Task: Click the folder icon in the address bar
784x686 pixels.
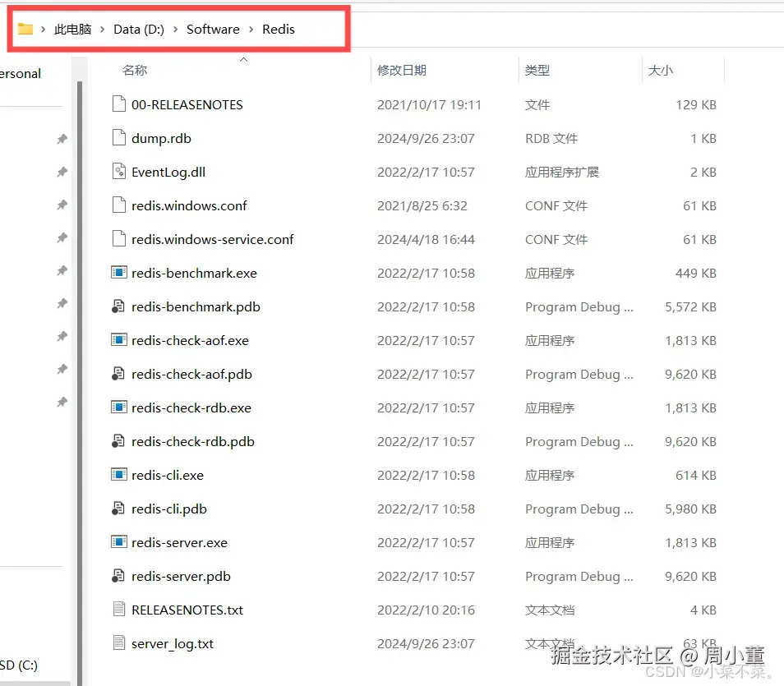Action: 25,29
